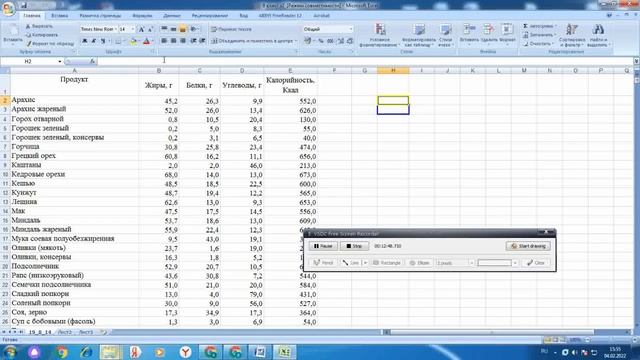The image size is (640, 360).
Task: Stop recording in VSDC Screen Recorder
Action: coord(354,246)
